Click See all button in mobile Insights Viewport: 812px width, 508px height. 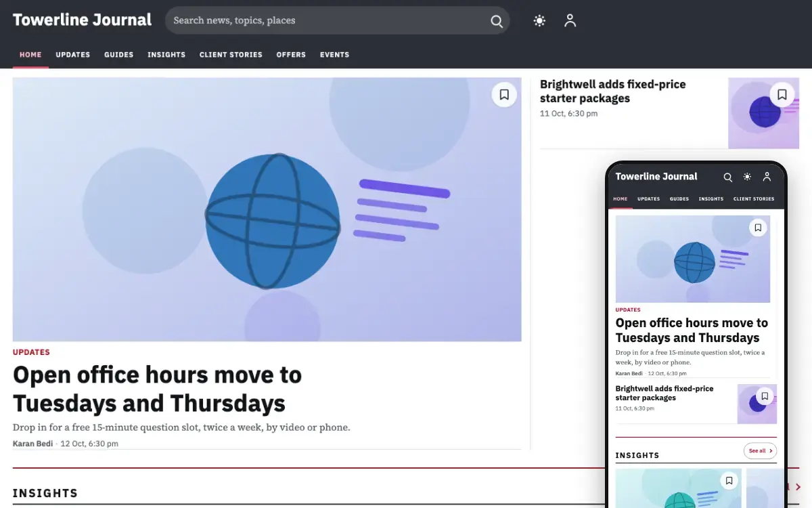pos(760,450)
